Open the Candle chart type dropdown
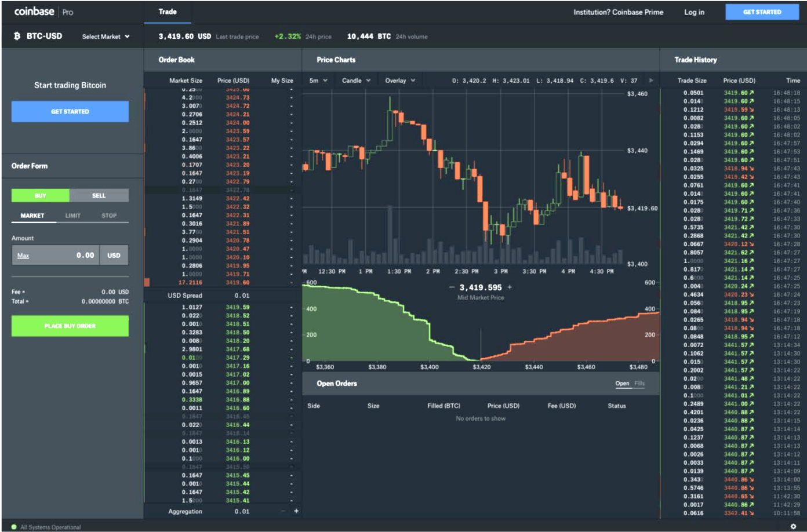Screen dimensions: 807x532 pos(356,81)
